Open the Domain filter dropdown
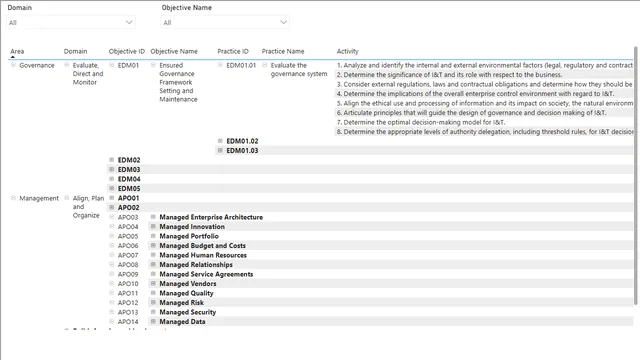 (x=71, y=22)
